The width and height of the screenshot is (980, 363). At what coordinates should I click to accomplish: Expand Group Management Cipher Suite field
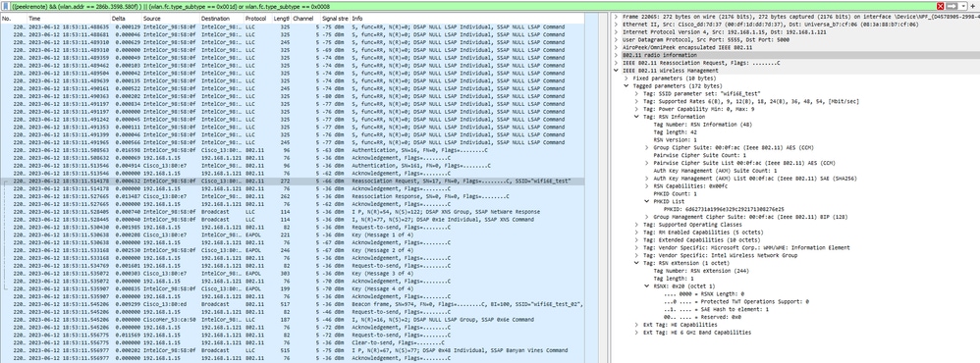(647, 217)
